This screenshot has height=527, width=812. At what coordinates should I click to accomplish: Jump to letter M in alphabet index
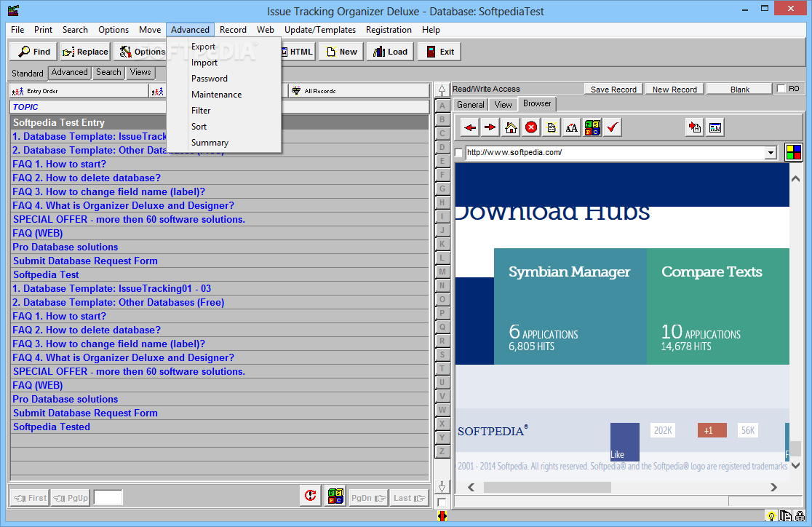pyautogui.click(x=442, y=272)
